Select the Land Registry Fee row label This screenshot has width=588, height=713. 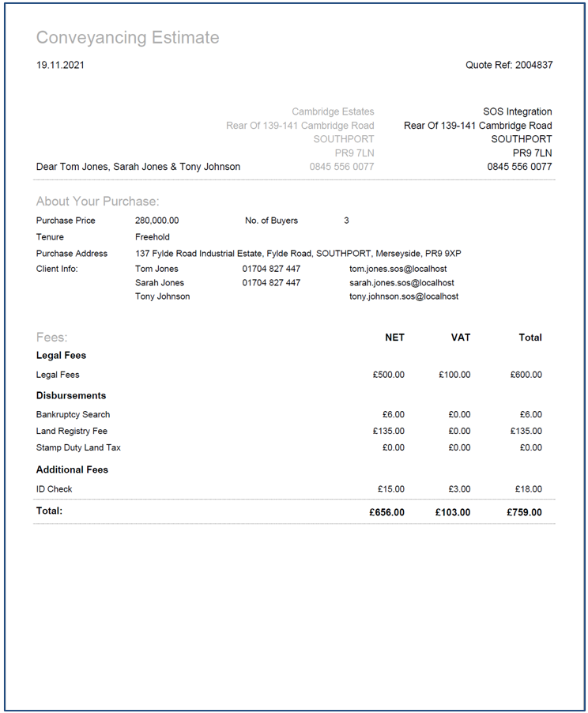click(x=72, y=431)
